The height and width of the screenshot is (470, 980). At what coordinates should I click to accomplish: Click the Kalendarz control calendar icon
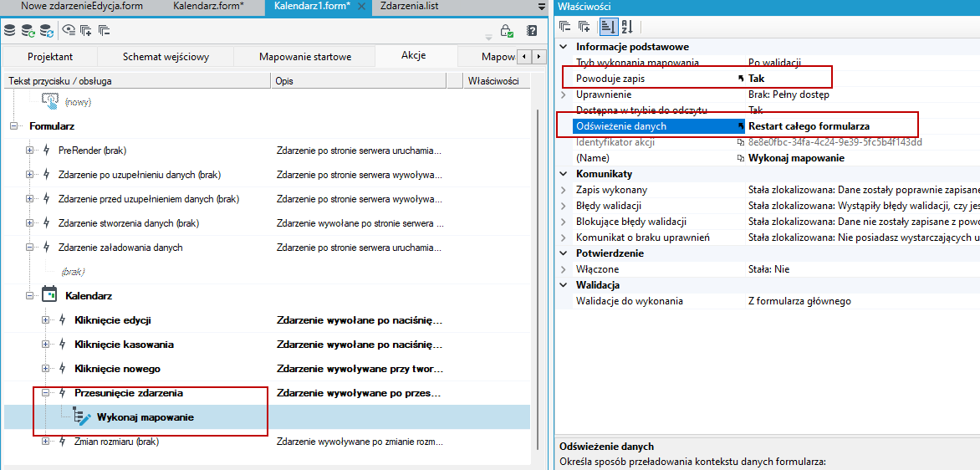pyautogui.click(x=49, y=295)
